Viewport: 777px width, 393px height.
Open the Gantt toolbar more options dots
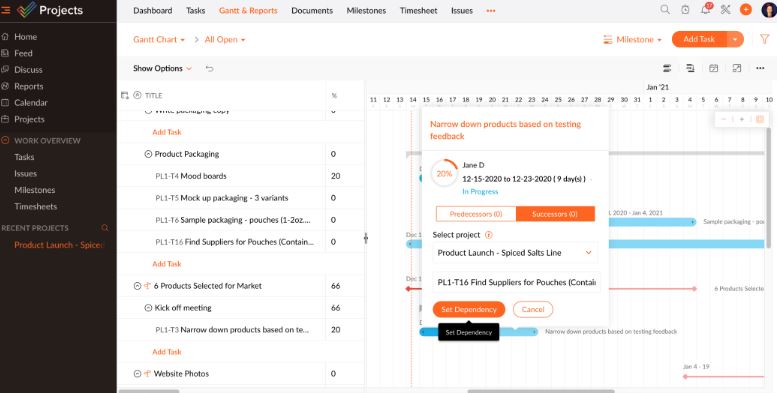point(760,68)
